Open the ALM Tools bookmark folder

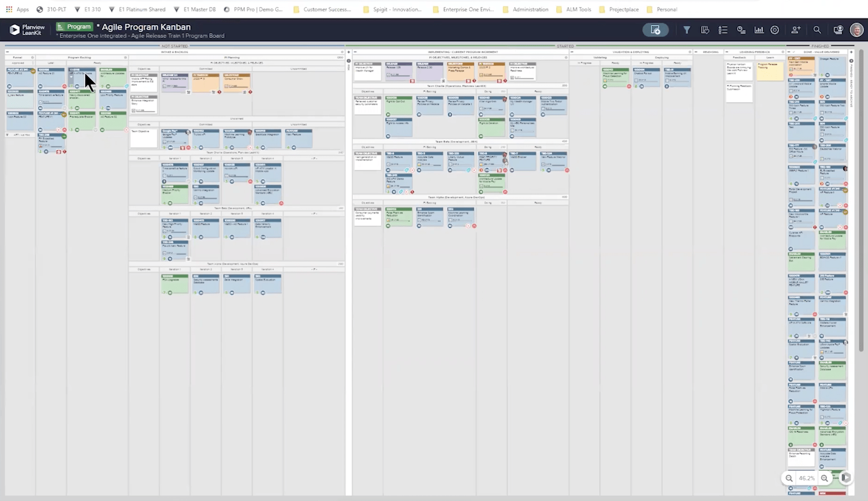[x=573, y=9]
